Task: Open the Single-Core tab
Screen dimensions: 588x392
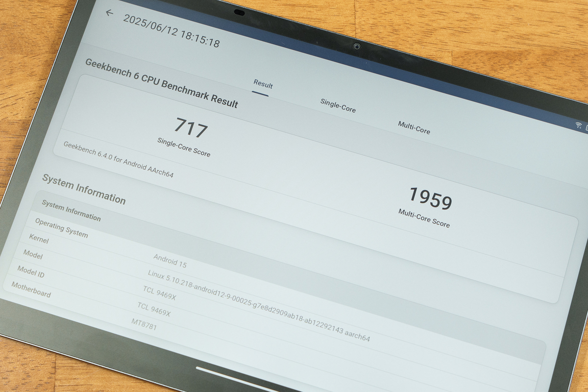Action: [338, 105]
